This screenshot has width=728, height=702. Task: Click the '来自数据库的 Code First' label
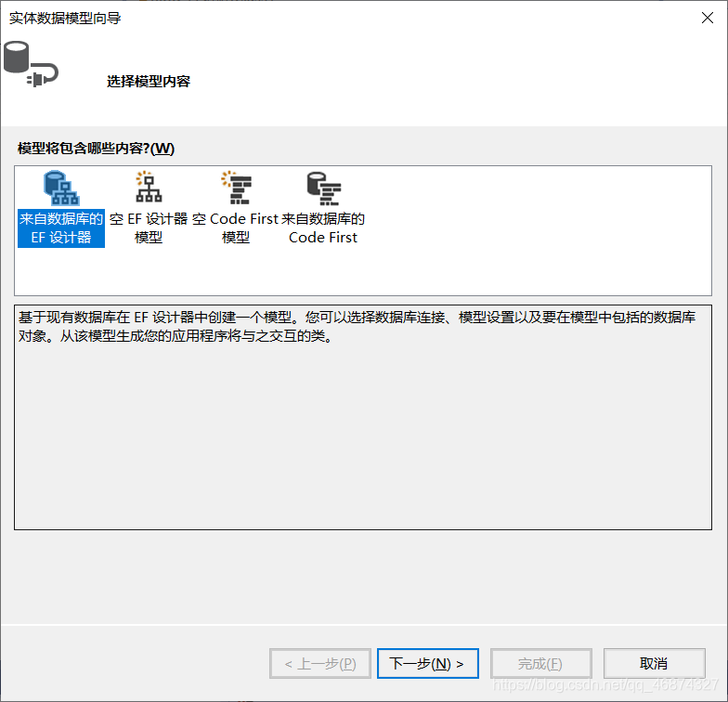pos(323,228)
